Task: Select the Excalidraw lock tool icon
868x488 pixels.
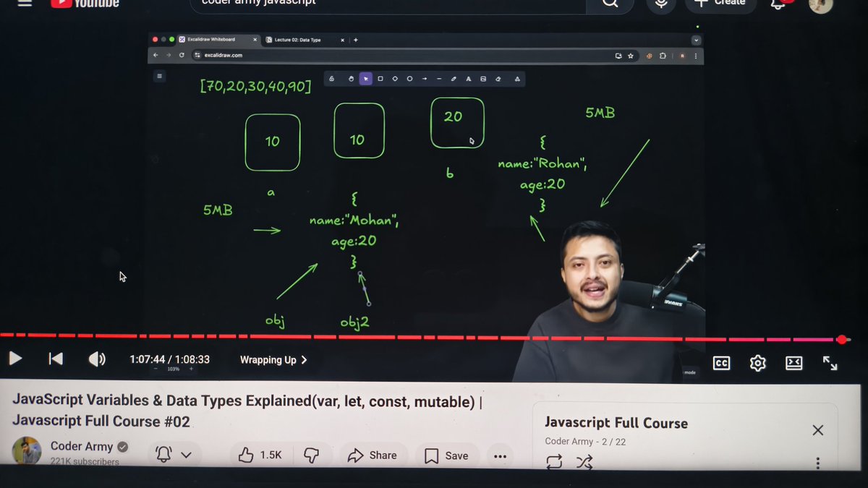Action: [x=331, y=79]
